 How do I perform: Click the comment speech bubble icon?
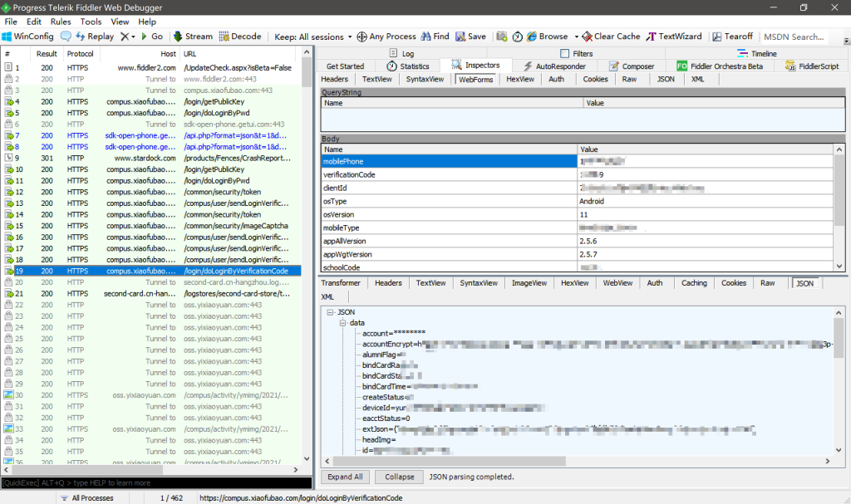click(66, 37)
